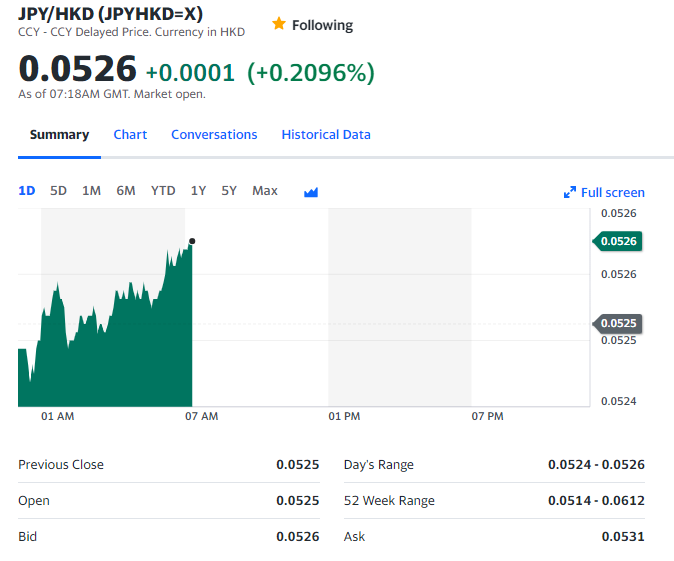Open the chart type area icon
Viewport: 674px width, 561px height.
pyautogui.click(x=310, y=192)
